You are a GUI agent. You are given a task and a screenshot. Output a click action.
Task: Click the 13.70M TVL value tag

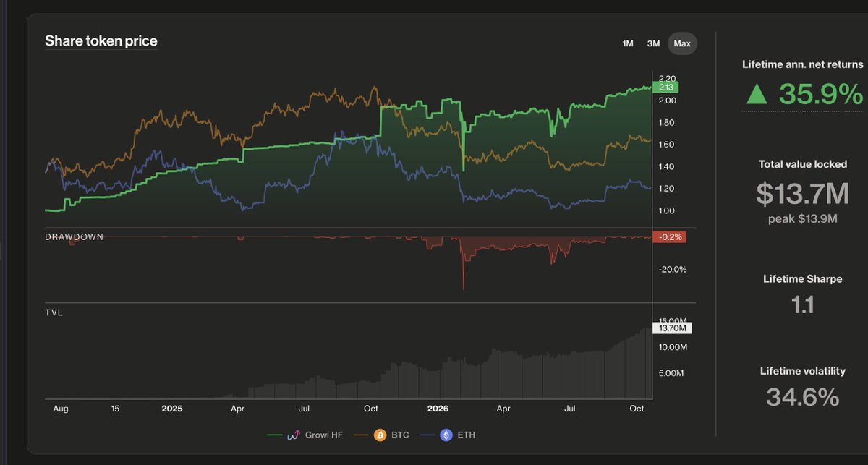673,328
